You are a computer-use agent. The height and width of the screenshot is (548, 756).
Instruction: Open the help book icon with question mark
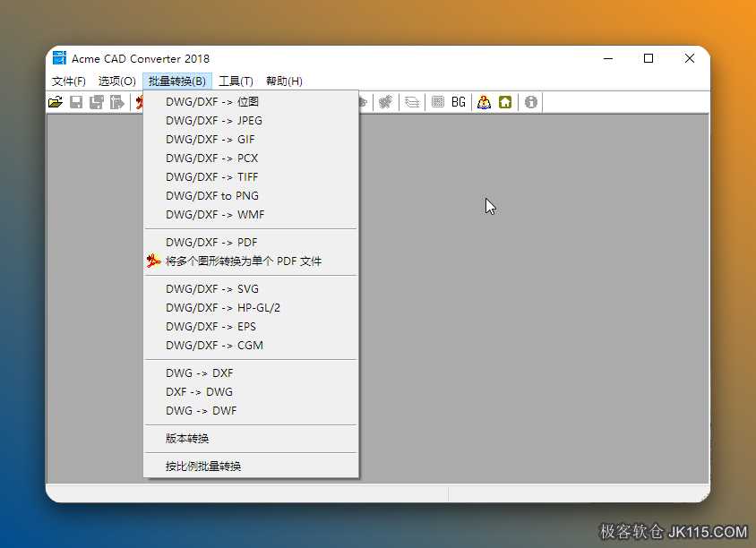coord(484,102)
